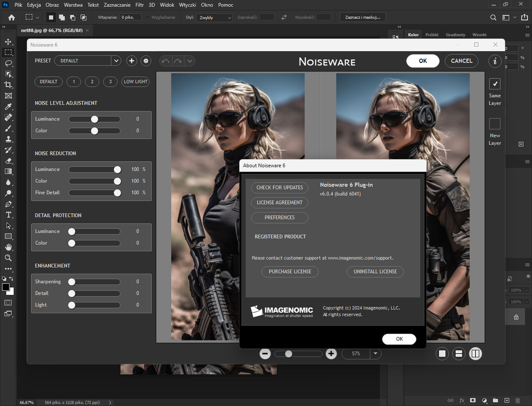532x406 pixels.
Task: Add a new preset with plus icon
Action: (x=132, y=61)
